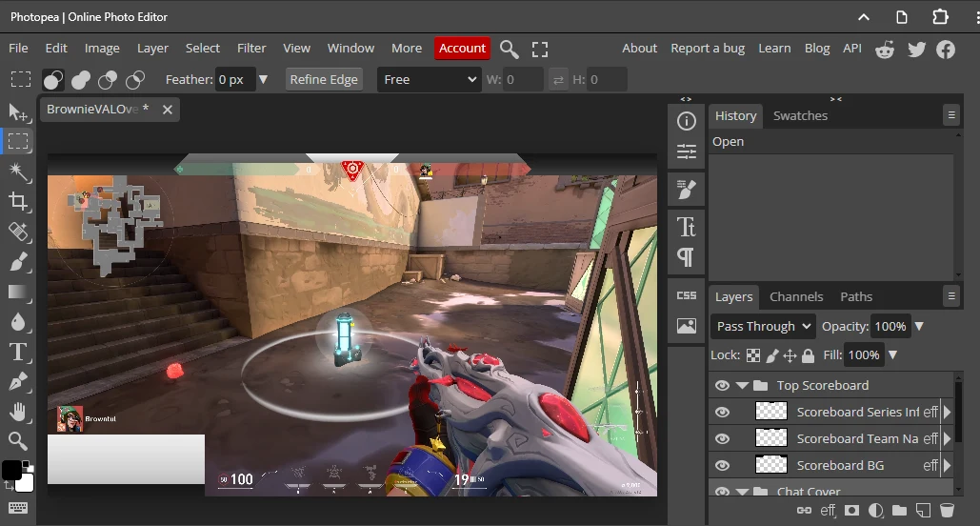This screenshot has width=980, height=526.
Task: Add a layer mask icon
Action: point(851,511)
